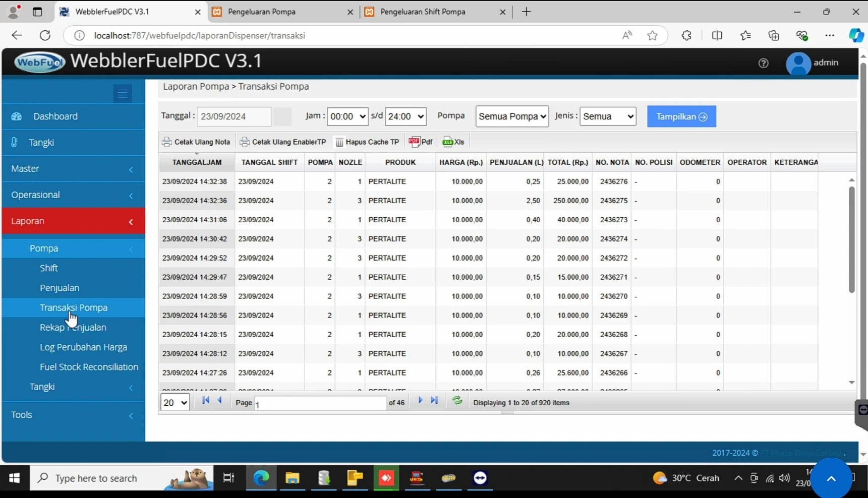The image size is (868, 498).
Task: Go to the last page of results
Action: pyautogui.click(x=434, y=401)
